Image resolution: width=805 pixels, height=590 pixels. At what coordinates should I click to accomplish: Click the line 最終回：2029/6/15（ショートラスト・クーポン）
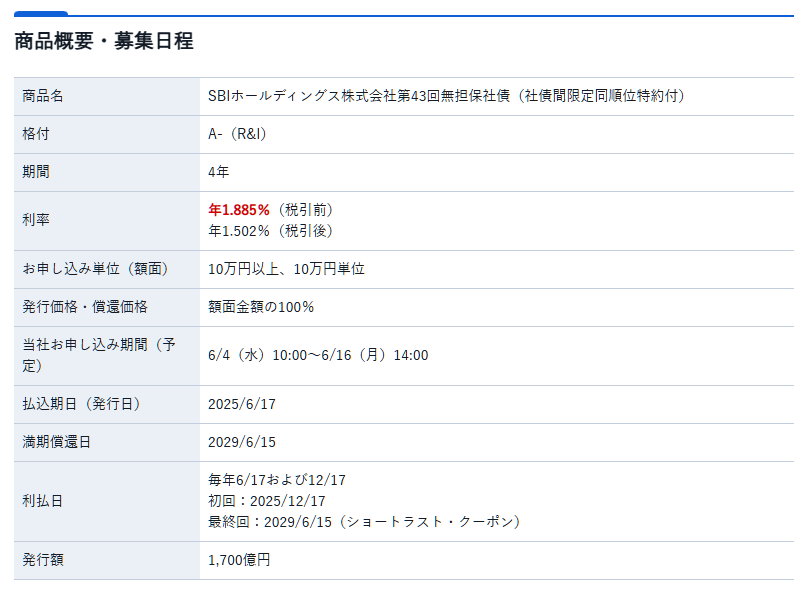point(364,522)
